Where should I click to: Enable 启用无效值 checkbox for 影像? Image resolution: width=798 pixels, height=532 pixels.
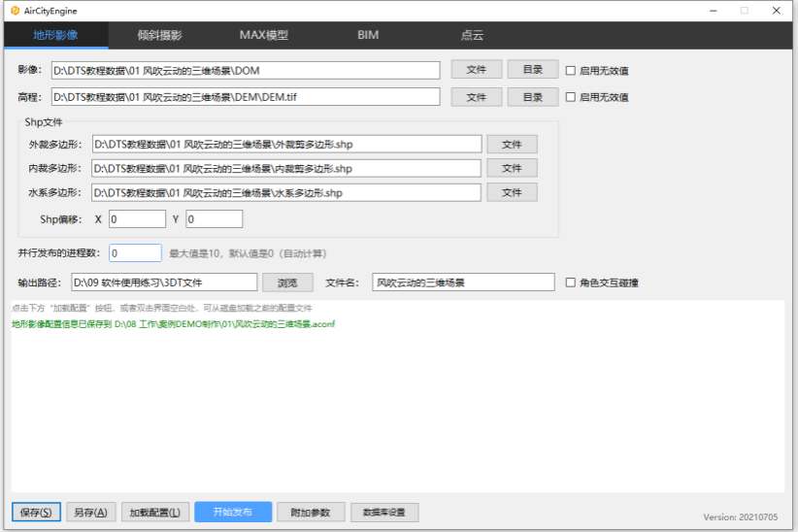click(571, 70)
